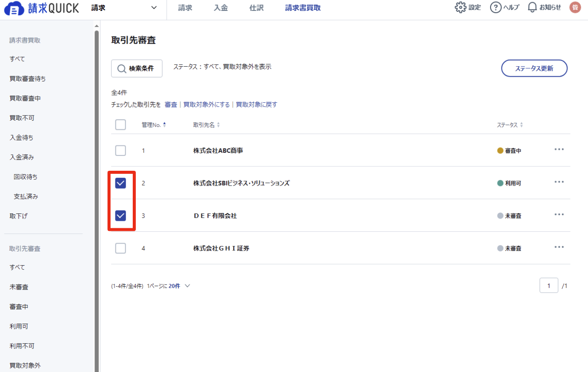The width and height of the screenshot is (588, 372).
Task: Click the 買取対象外にする link
Action: [207, 105]
